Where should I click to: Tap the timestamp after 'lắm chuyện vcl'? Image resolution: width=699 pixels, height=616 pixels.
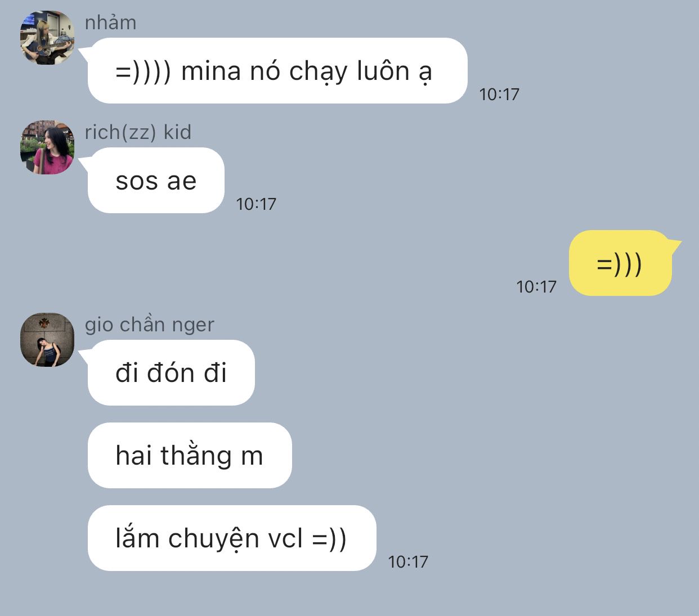[x=408, y=561]
